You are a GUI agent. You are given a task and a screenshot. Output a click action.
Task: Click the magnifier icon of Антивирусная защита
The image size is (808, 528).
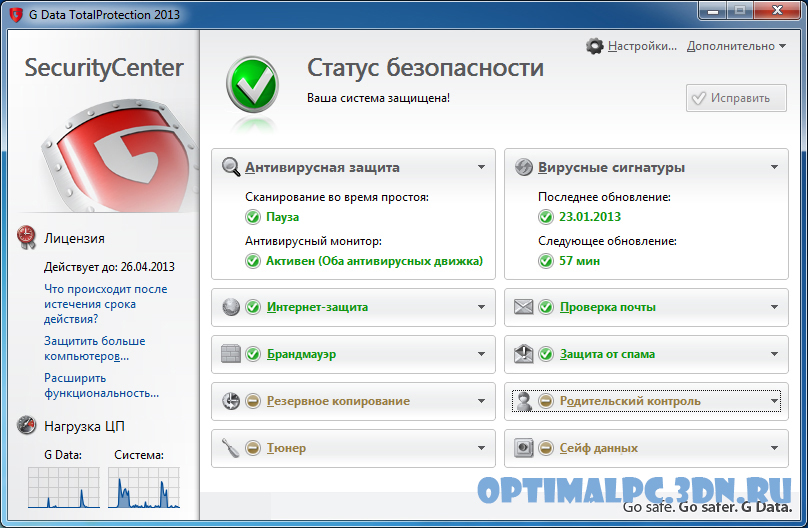(x=230, y=167)
